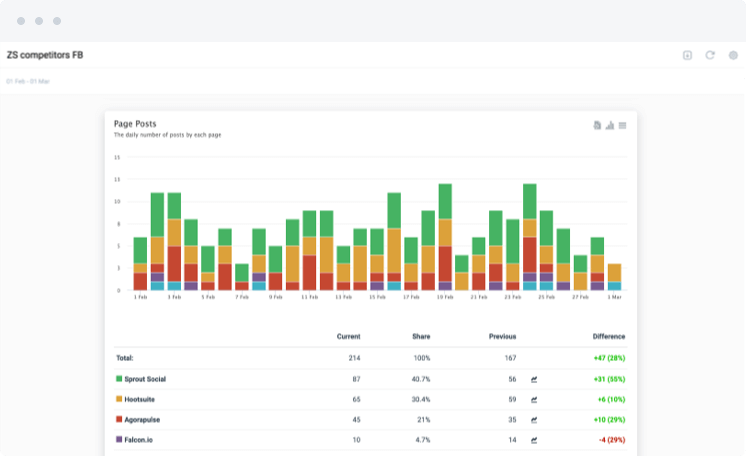746x456 pixels.
Task: Click the Page Posts widget title
Action: [x=135, y=124]
